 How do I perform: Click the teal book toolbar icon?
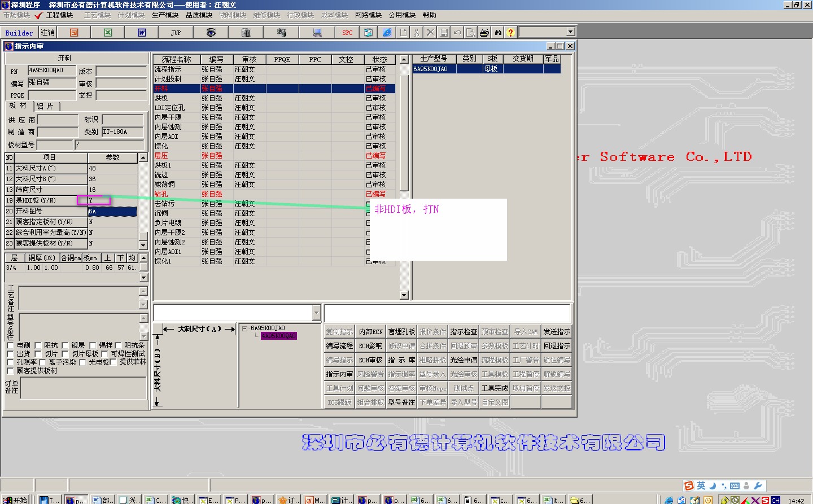[x=369, y=33]
